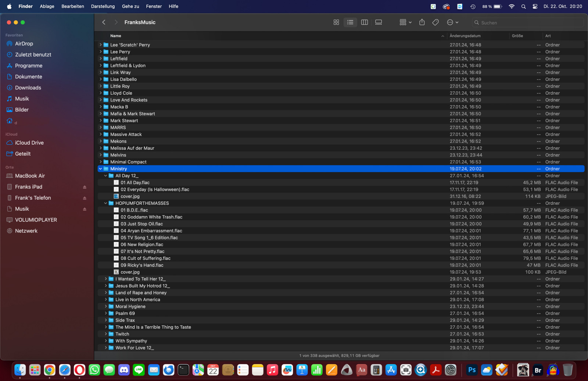Click into the Suchen search field
Viewport: 588px width, 381px height.
coord(528,22)
